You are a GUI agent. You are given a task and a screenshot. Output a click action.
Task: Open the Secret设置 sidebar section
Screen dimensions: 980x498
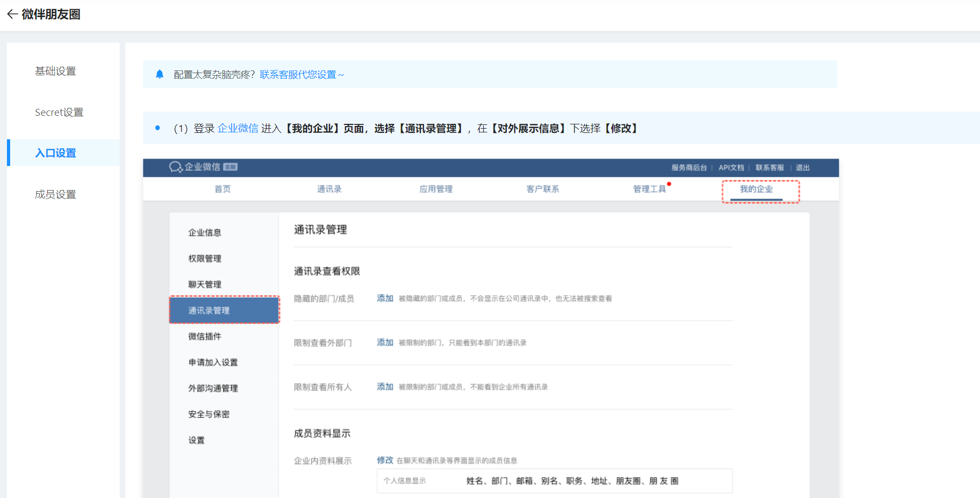pos(59,112)
